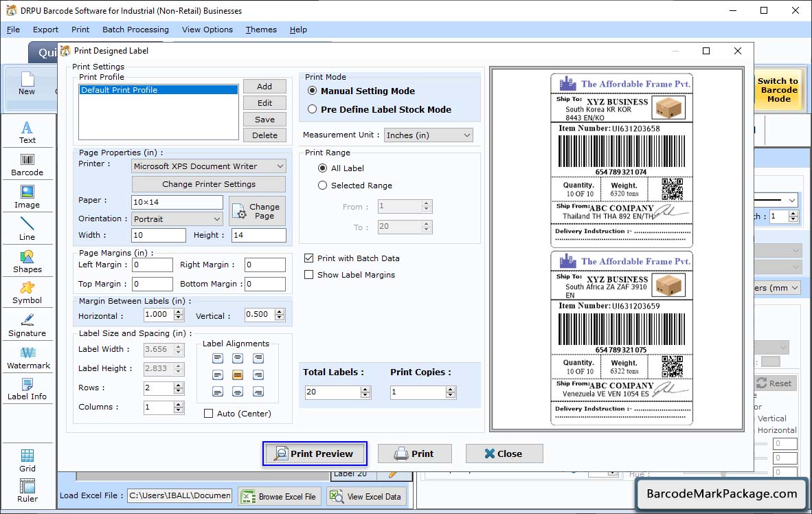
Task: Align label to top right
Action: (258, 358)
